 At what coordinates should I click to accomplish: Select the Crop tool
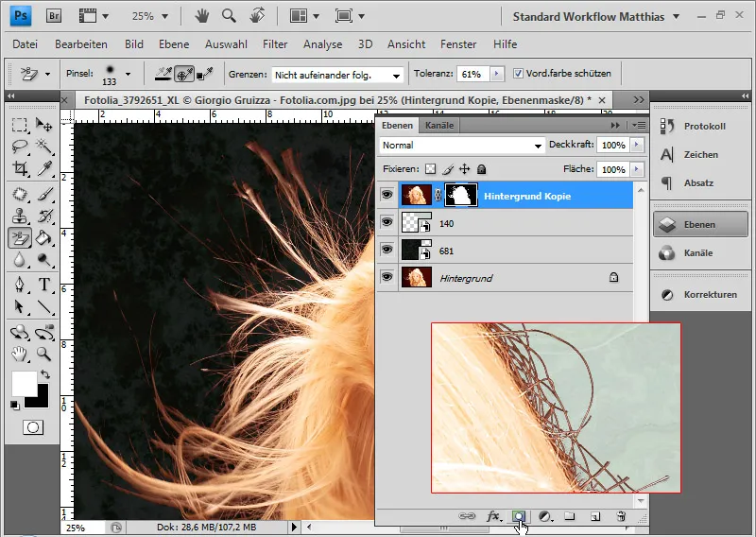point(19,168)
